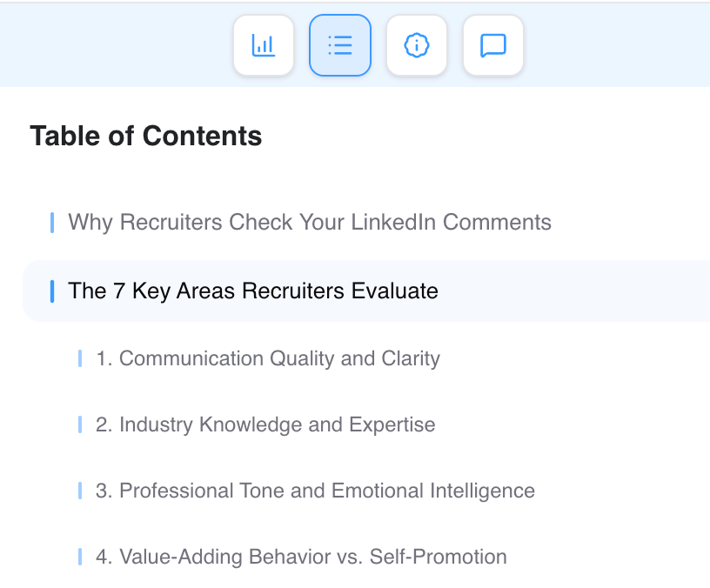This screenshot has height=588, width=710.
Task: Click the Table of Contents heading
Action: tap(146, 136)
